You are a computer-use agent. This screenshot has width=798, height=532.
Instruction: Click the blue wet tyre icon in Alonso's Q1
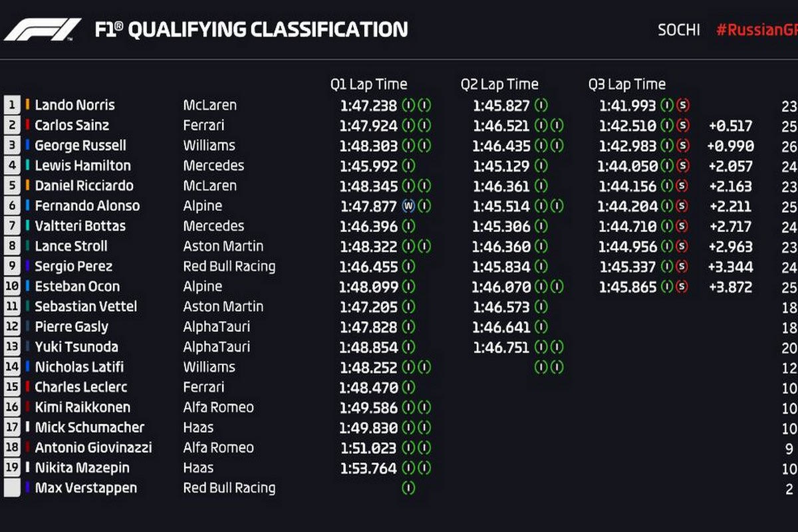pyautogui.click(x=408, y=206)
